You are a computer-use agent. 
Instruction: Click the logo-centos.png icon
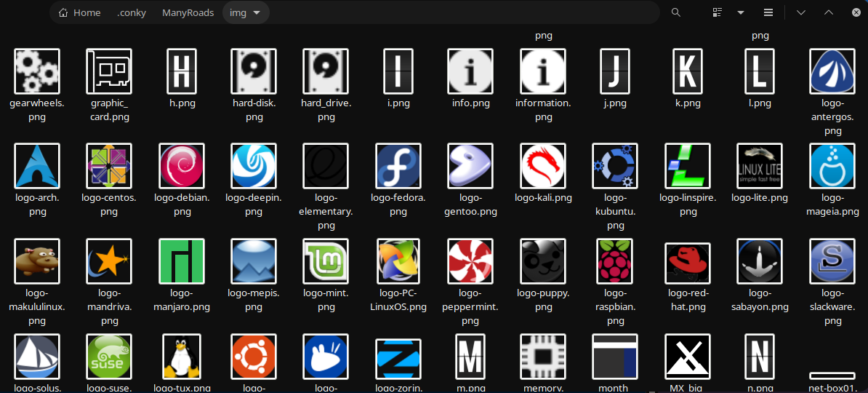(109, 166)
